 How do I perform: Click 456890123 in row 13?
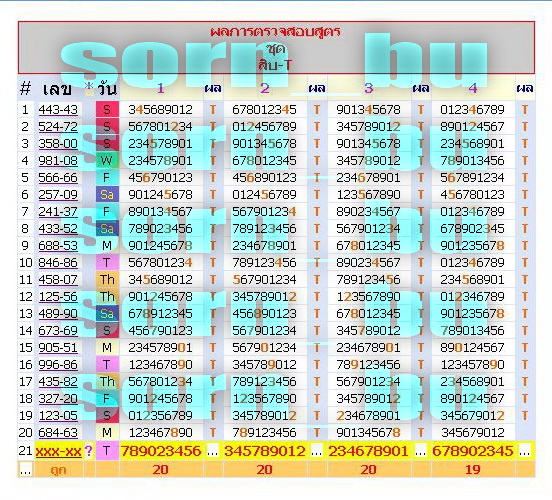(x=264, y=314)
